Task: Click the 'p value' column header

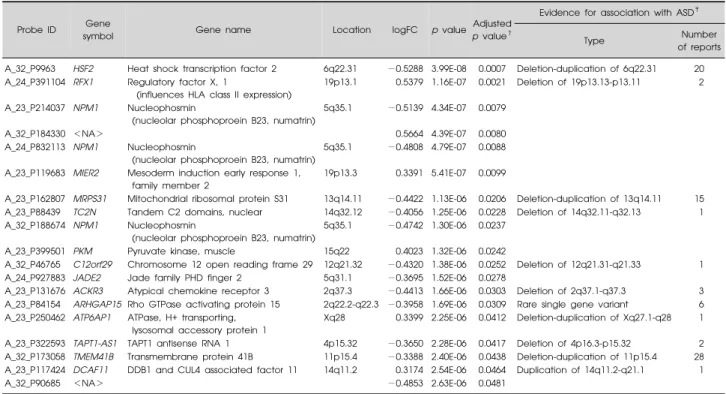Action: pyautogui.click(x=448, y=30)
